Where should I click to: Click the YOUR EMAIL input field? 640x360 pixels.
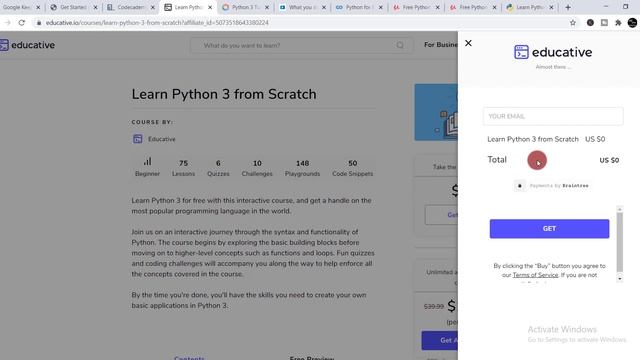tap(553, 116)
